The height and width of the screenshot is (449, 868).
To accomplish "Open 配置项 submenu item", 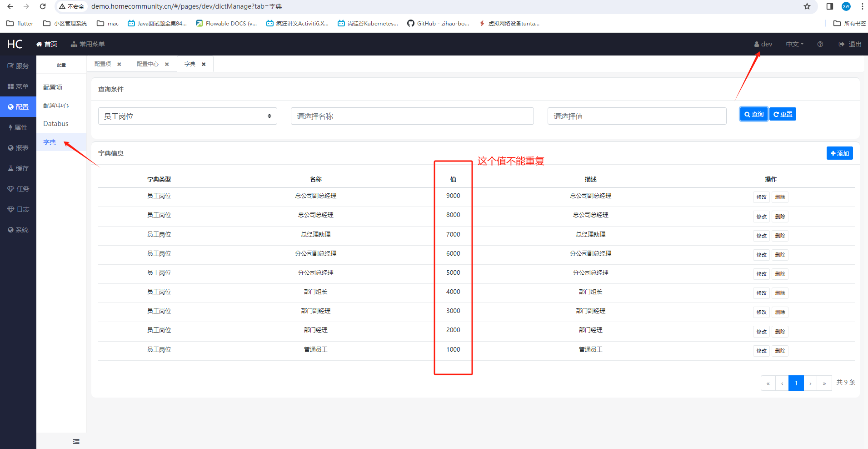I will [61, 87].
